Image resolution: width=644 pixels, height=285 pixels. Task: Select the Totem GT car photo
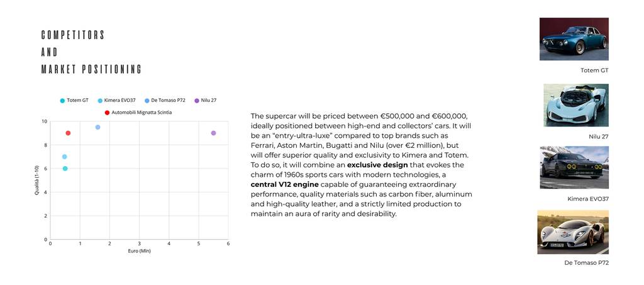click(574, 39)
